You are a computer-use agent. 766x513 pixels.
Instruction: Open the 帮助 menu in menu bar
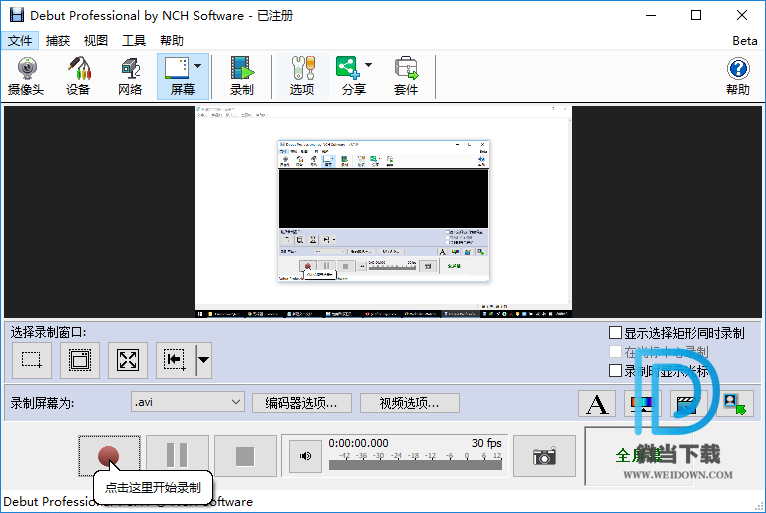coord(172,41)
